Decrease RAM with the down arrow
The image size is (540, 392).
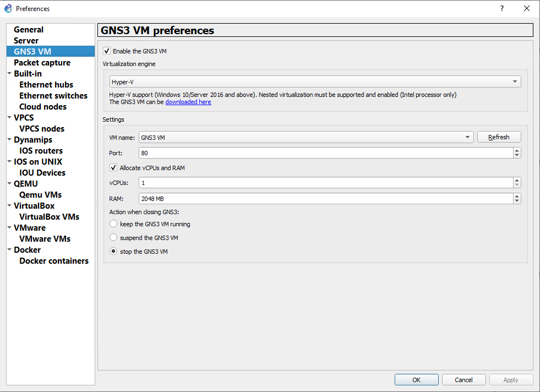tap(516, 201)
